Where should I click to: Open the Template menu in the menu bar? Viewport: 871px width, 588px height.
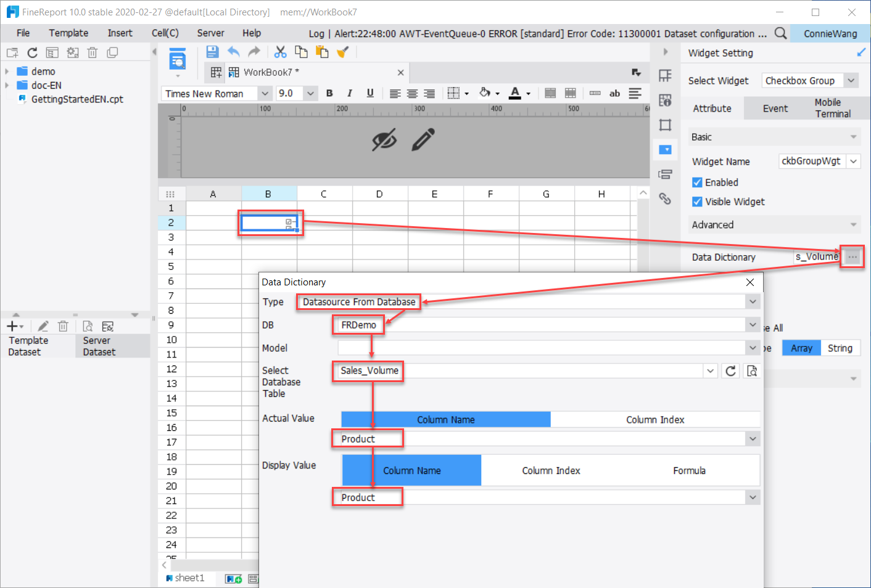(x=68, y=33)
